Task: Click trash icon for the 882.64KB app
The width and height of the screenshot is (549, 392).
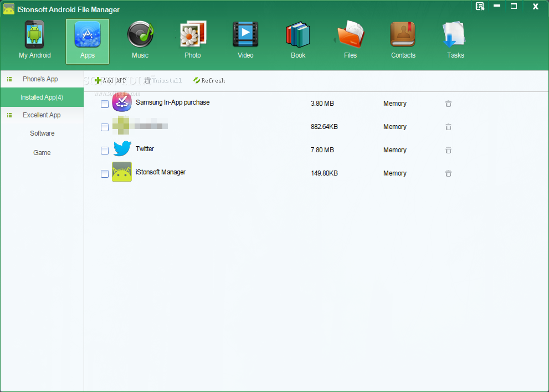Action: 448,127
